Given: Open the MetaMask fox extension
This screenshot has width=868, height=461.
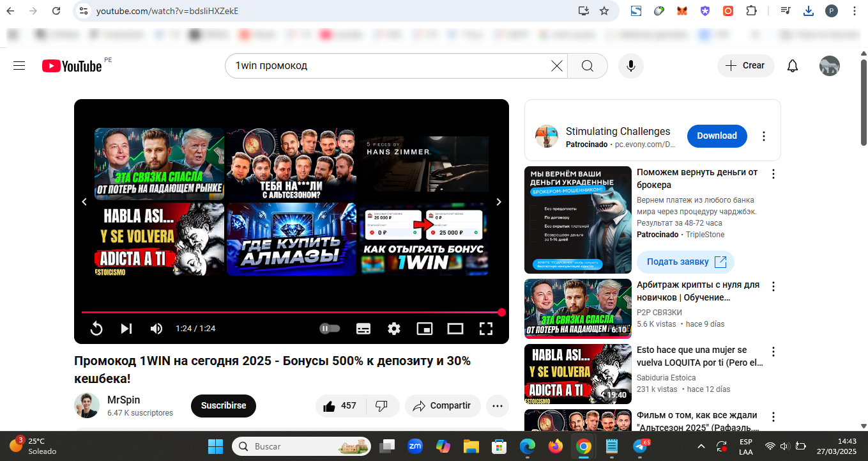Looking at the screenshot, I should coord(682,11).
